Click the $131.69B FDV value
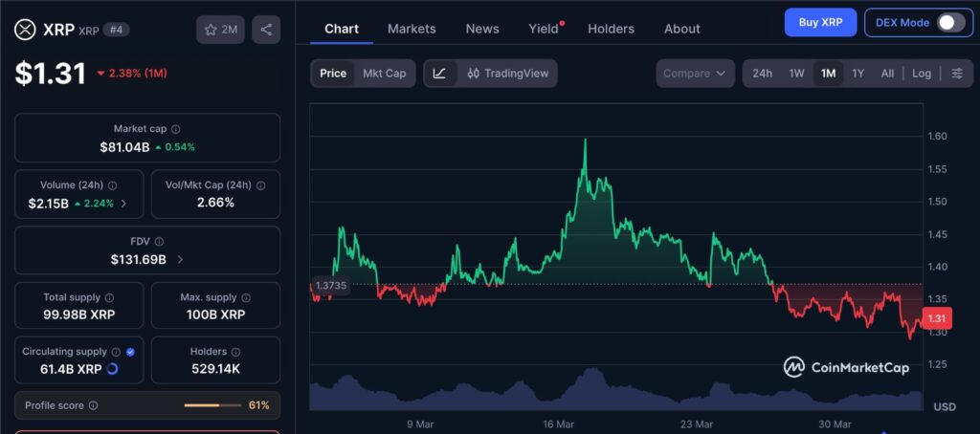 (x=138, y=259)
